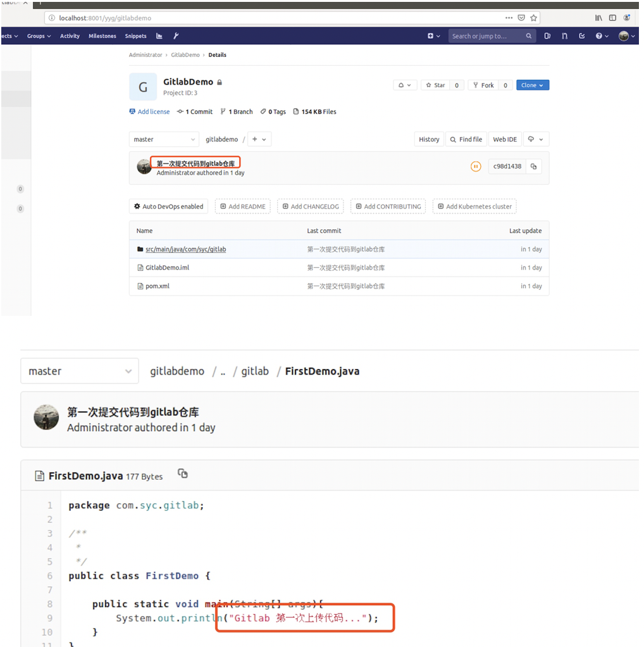
Task: Click the Search or jump to field
Action: 492,36
